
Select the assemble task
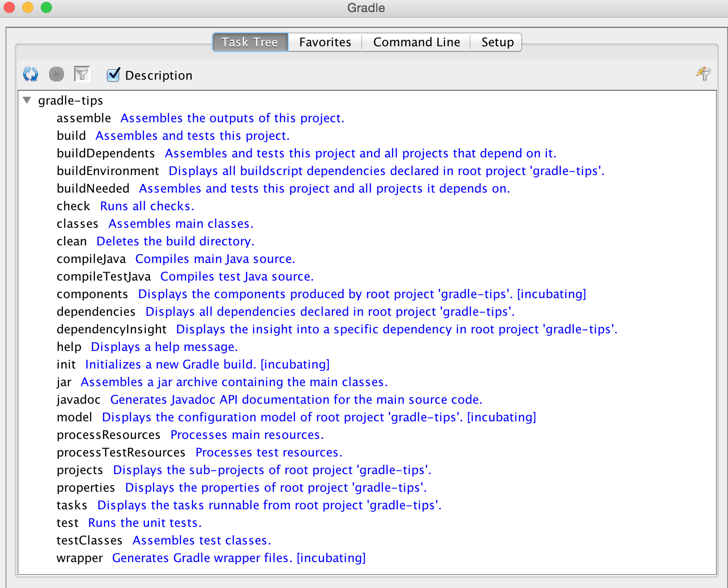pos(200,118)
